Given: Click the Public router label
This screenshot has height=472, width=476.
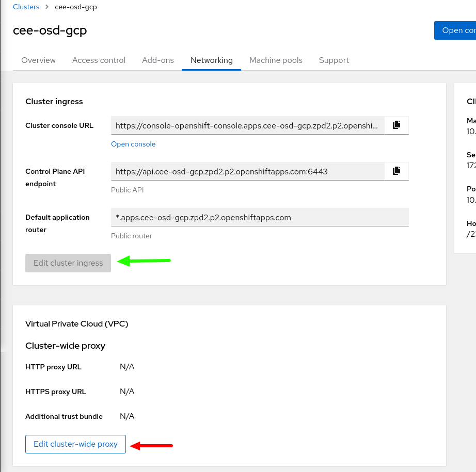Looking at the screenshot, I should pyautogui.click(x=132, y=236).
